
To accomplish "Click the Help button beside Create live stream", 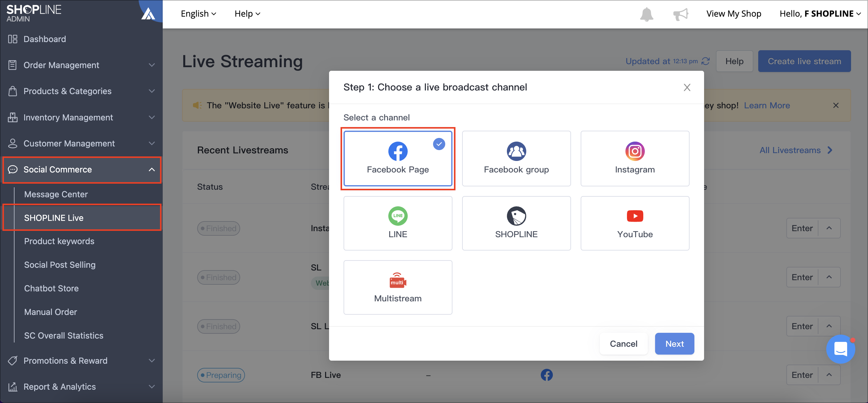I will point(734,61).
